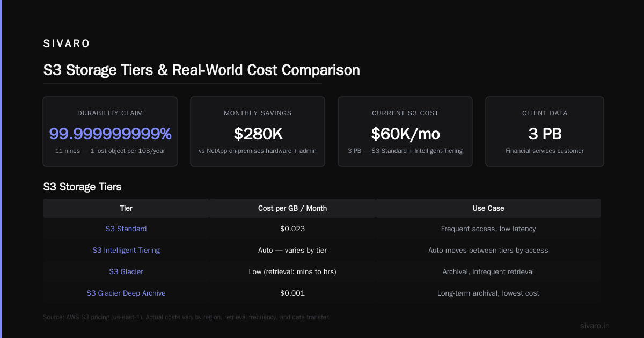
Task: Click the Cost per GB / Month header
Action: tap(292, 208)
